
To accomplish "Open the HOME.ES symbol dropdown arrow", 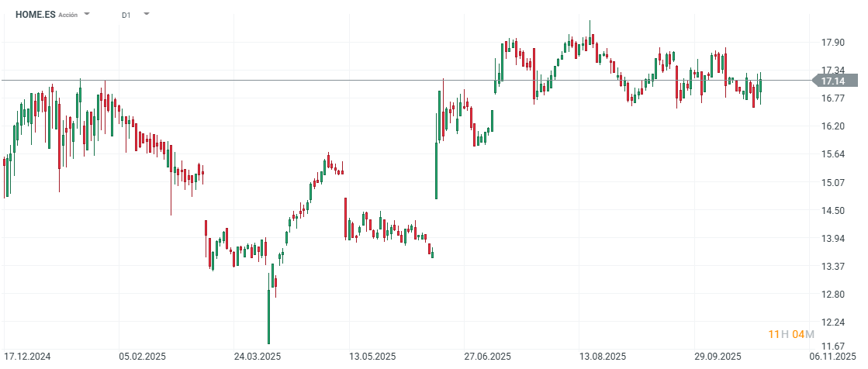I will point(87,15).
